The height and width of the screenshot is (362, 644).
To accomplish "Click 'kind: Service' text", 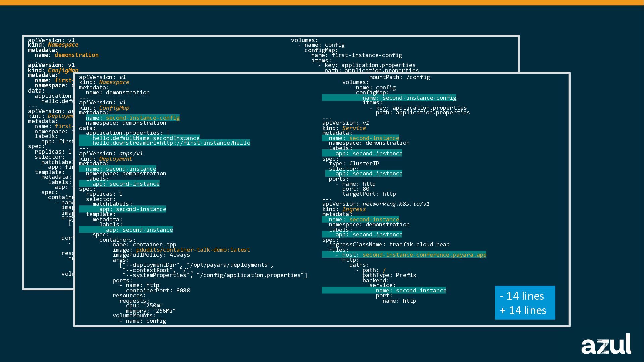I will (344, 128).
